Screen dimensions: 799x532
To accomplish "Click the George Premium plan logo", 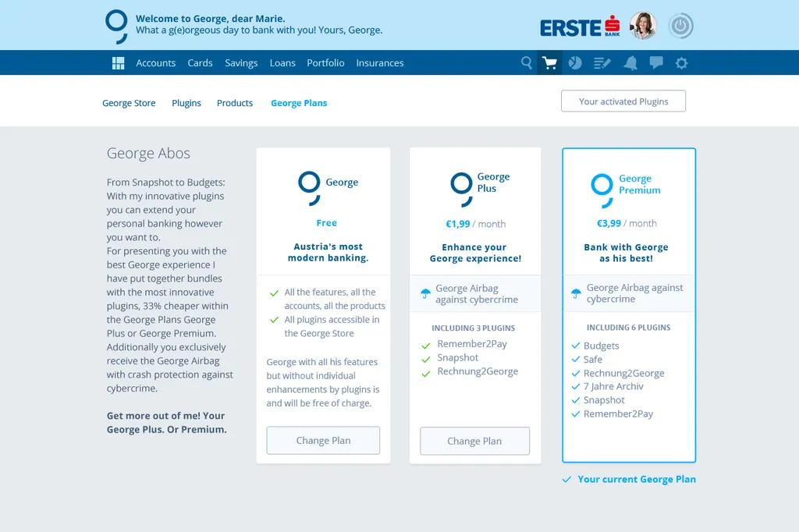I will [602, 190].
